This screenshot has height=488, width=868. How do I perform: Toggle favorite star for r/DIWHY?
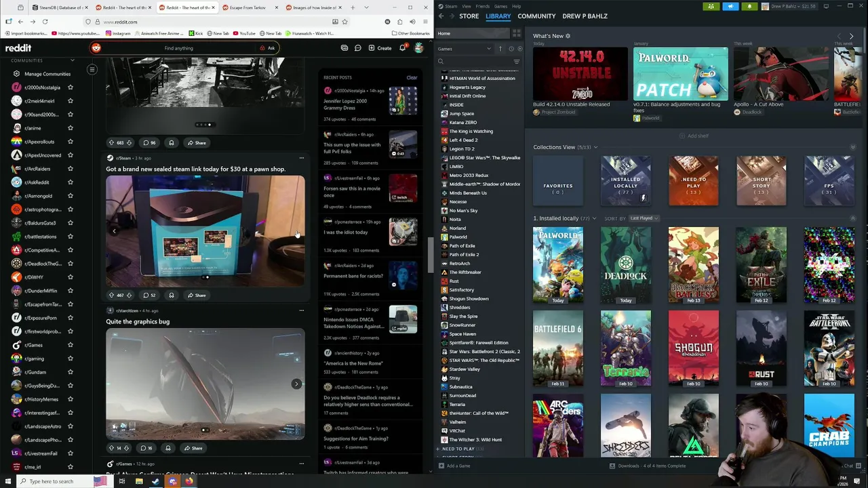pyautogui.click(x=70, y=277)
